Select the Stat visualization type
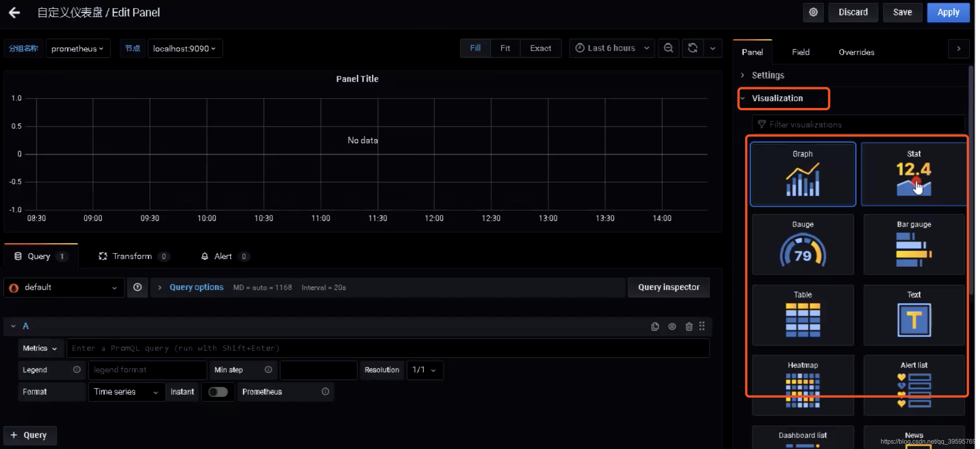Viewport: 980px width, 449px height. click(x=914, y=174)
